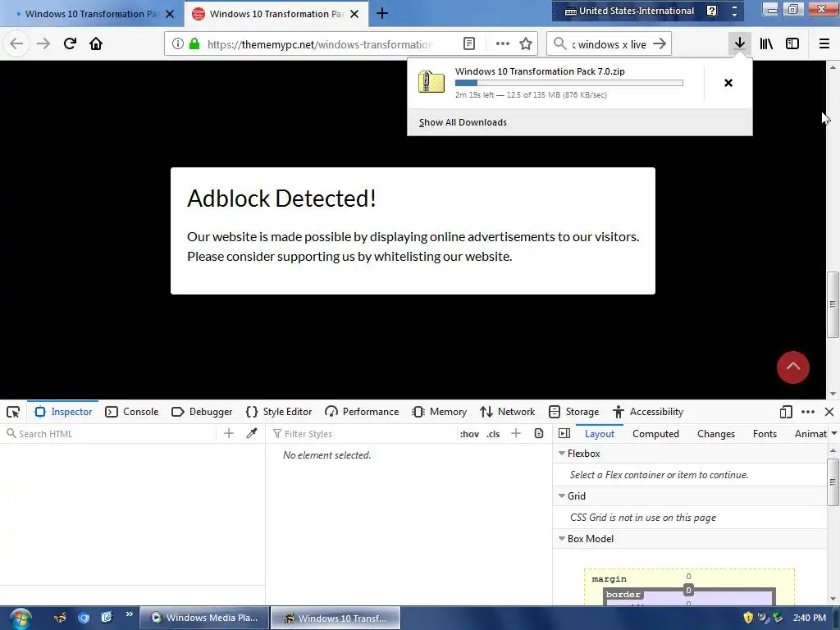Open a new tab with plus button
The image size is (840, 630).
coord(382,13)
